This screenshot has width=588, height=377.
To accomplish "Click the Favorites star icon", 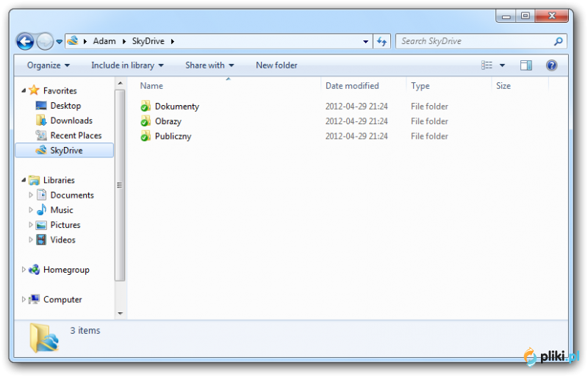I will 34,90.
